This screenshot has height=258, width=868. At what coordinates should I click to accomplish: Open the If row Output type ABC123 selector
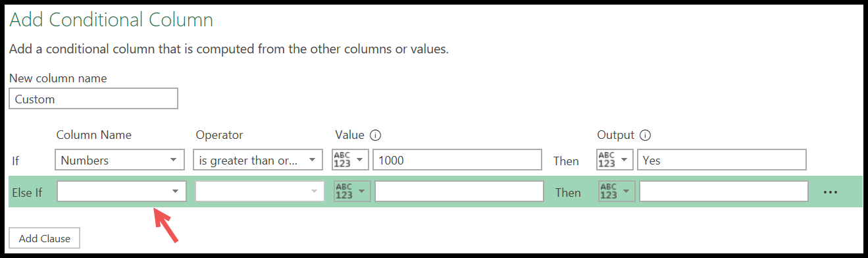615,160
